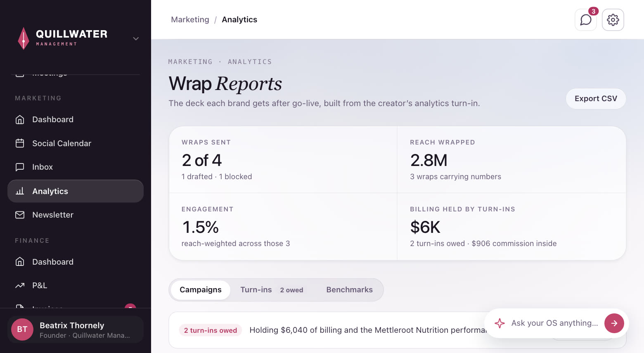Click the Analytics breadcrumb
This screenshot has height=353, width=644.
pos(239,20)
